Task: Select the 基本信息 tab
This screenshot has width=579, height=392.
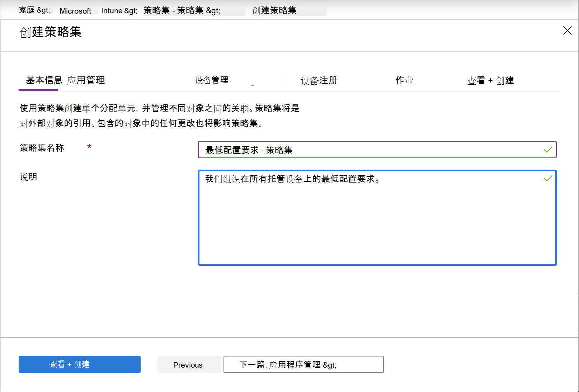Action: 44,80
